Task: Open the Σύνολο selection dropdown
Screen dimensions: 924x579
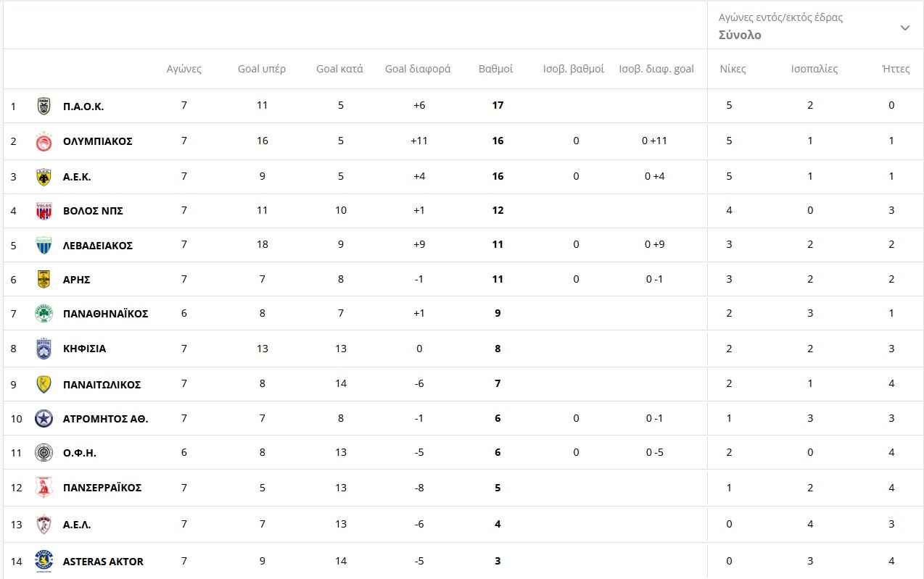Action: 740,35
